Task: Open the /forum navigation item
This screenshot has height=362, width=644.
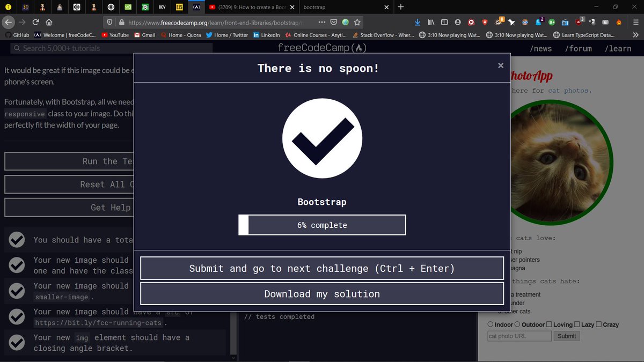Action: 578,48
